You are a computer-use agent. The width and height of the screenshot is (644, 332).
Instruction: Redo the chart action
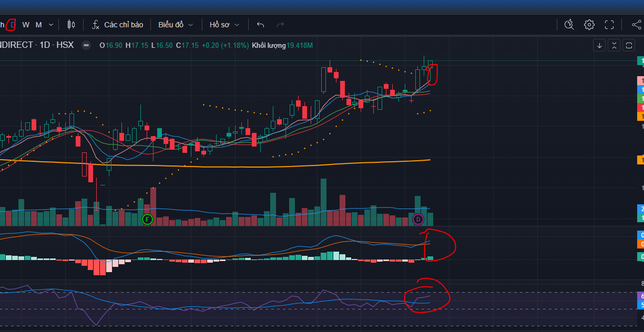click(281, 25)
